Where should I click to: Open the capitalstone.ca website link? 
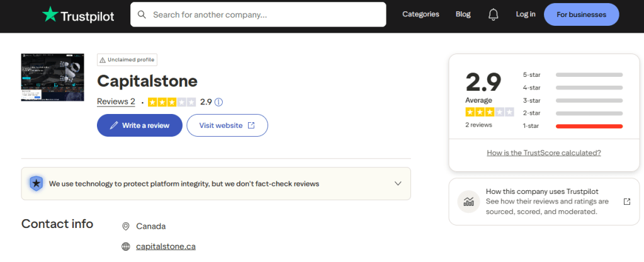pos(166,246)
